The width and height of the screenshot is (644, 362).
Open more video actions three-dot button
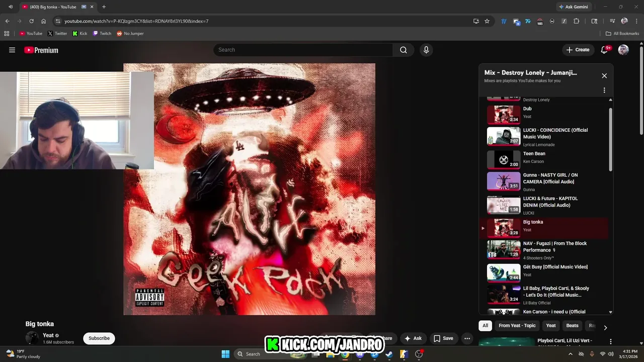467,338
